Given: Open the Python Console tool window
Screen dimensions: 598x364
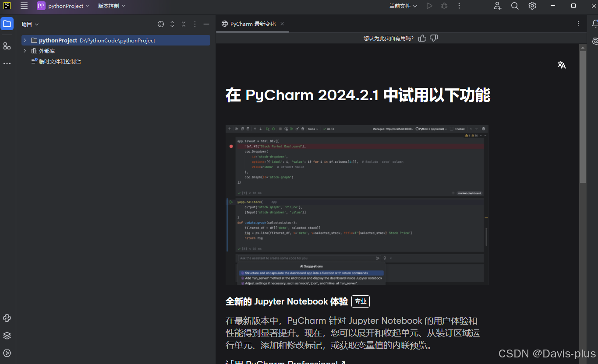Looking at the screenshot, I should click(7, 318).
